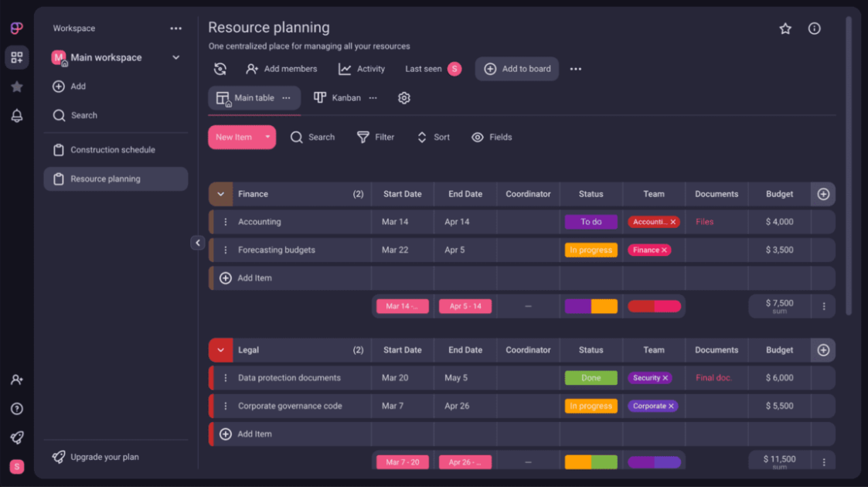
Task: Click the Done status label on Data protection documents
Action: (591, 378)
